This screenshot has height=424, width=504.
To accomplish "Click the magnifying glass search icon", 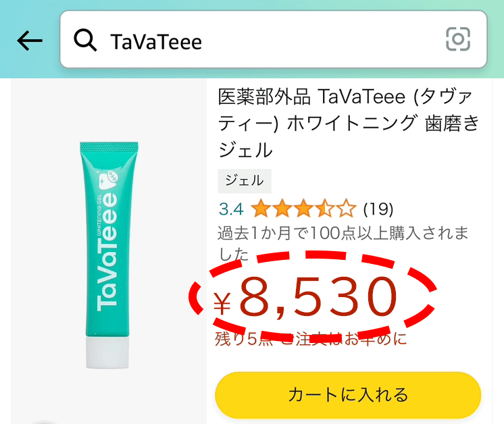I will click(x=85, y=40).
